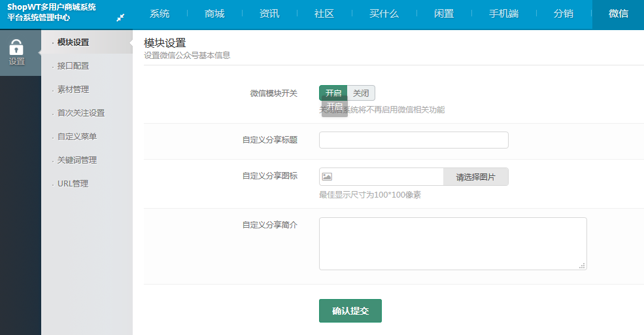The image size is (644, 335).
Task: Select the 分销 top menu
Action: [564, 14]
